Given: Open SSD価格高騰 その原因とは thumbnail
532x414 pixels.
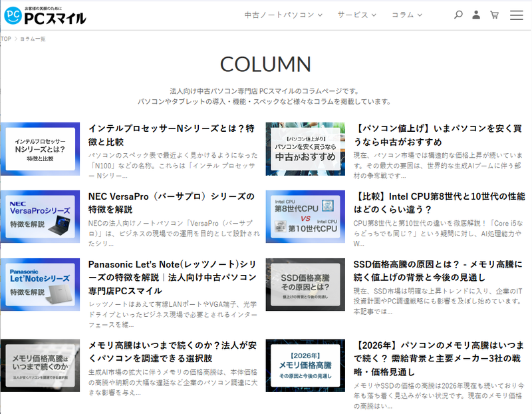Looking at the screenshot, I should tap(305, 284).
